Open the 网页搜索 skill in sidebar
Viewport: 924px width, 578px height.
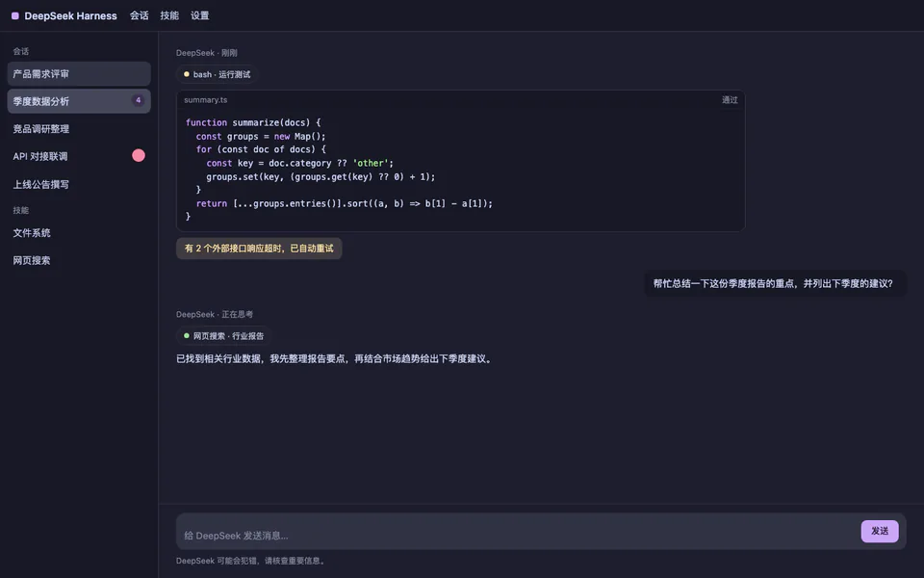pos(79,260)
